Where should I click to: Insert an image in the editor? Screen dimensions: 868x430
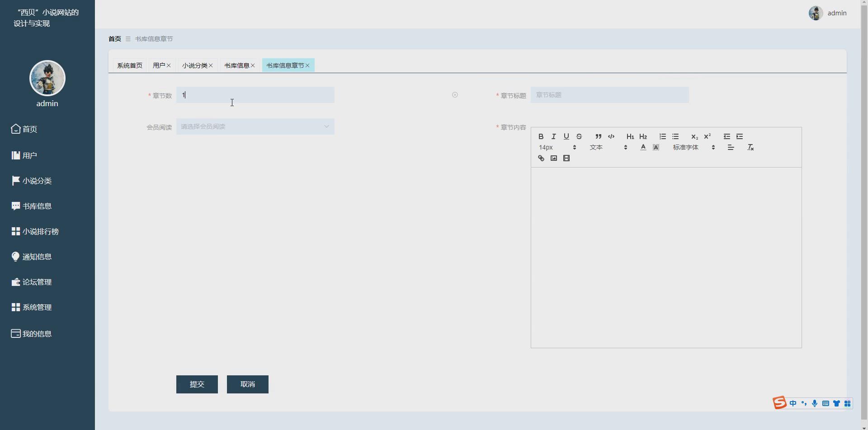tap(553, 158)
